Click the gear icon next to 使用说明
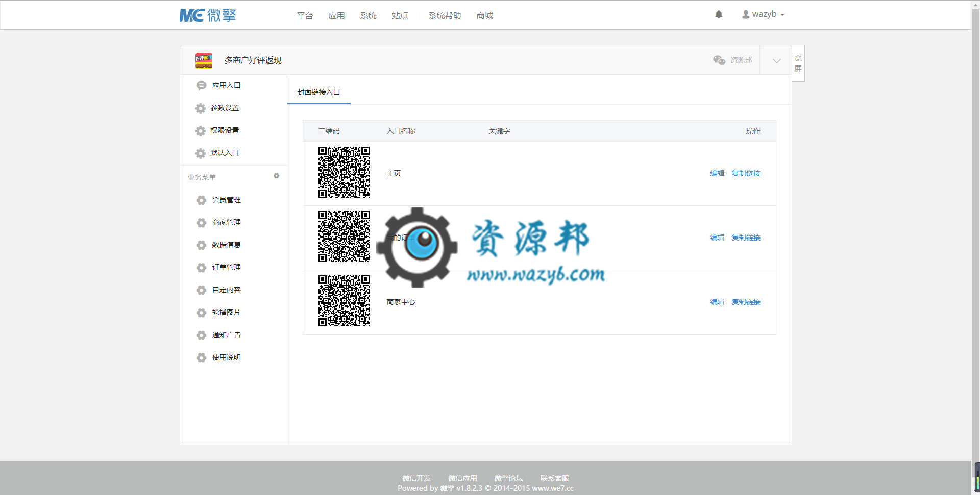The width and height of the screenshot is (980, 495). point(201,358)
